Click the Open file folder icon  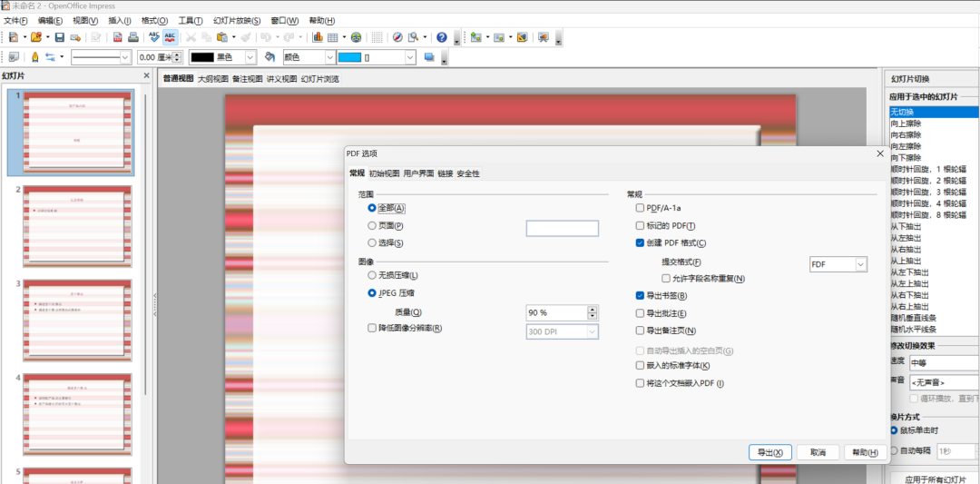tap(35, 37)
